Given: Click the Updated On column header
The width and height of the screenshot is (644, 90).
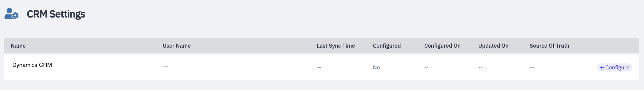Looking at the screenshot, I should pos(493,46).
